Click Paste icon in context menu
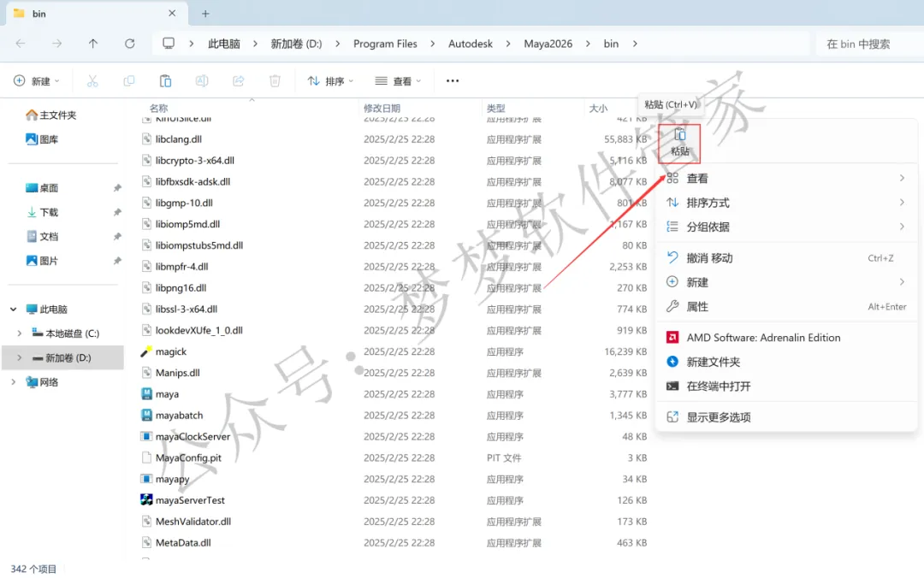The height and width of the screenshot is (578, 924). pyautogui.click(x=679, y=143)
